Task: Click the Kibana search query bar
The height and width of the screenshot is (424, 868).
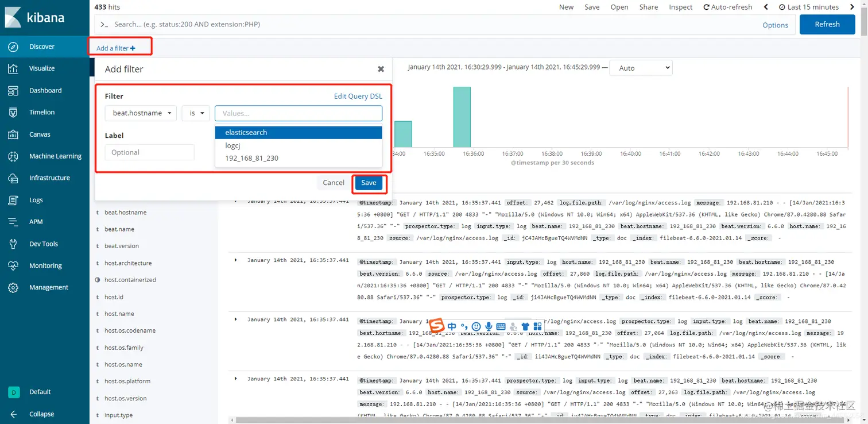Action: point(424,24)
